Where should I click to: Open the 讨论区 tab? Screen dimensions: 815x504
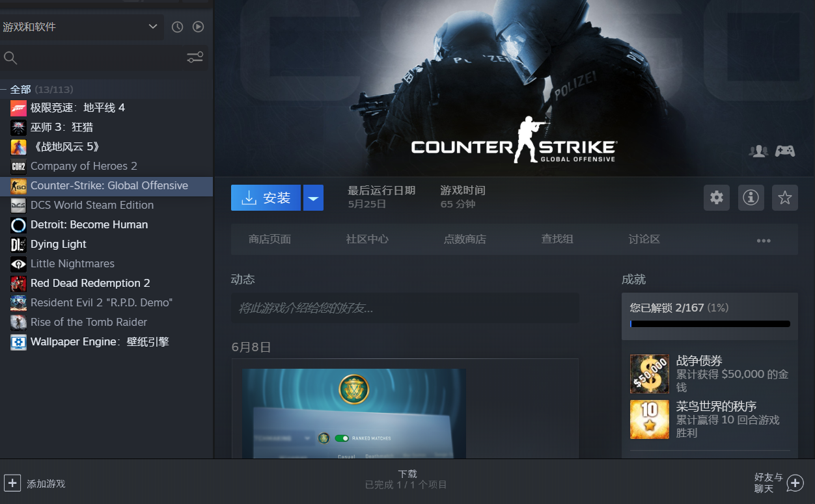[x=644, y=239]
